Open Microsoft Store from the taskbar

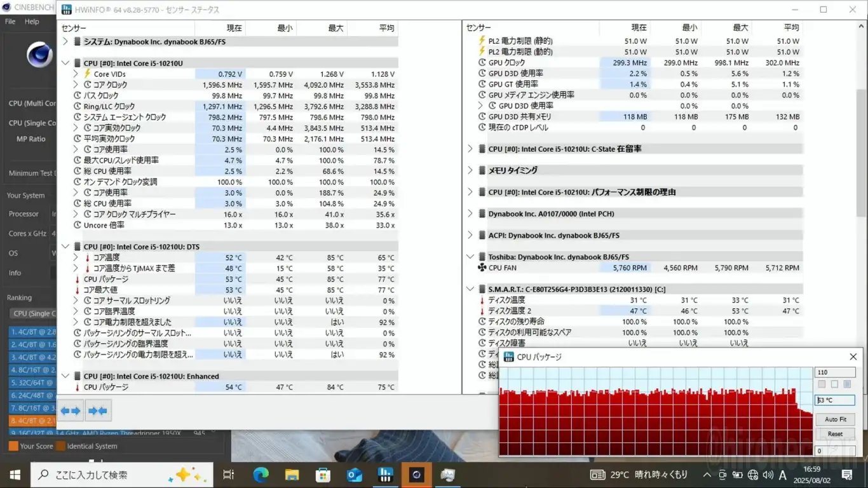(x=323, y=475)
